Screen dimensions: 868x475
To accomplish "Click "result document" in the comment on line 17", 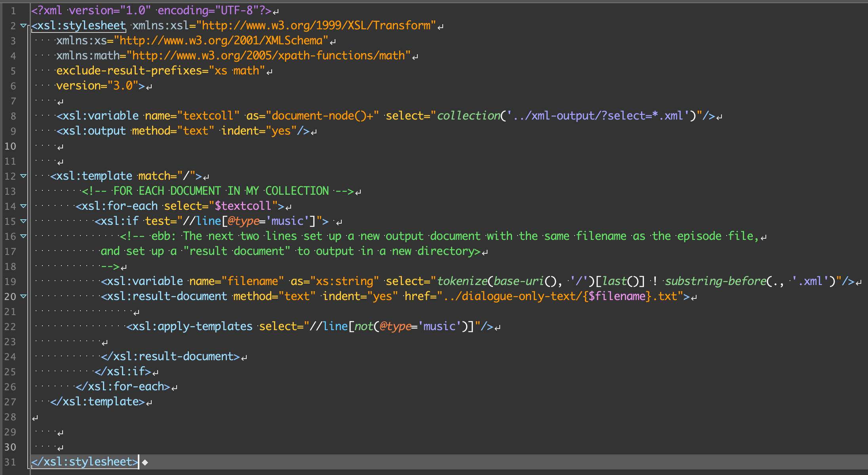I will tap(236, 251).
